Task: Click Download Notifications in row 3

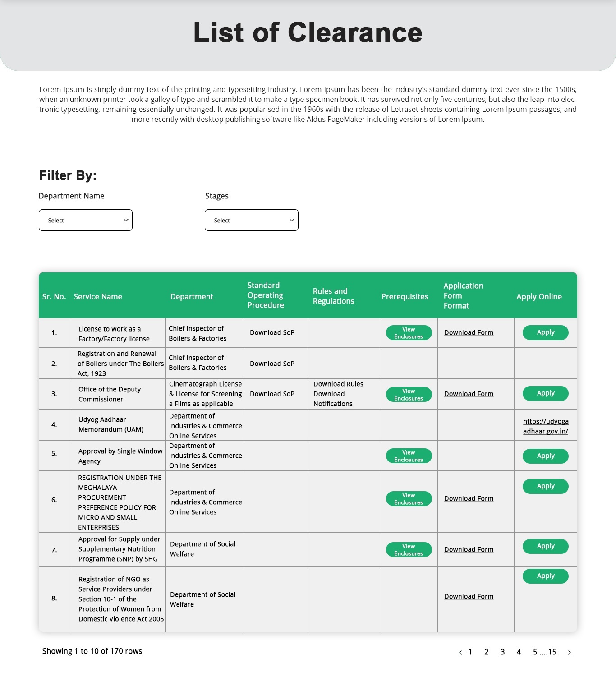Action: point(333,399)
